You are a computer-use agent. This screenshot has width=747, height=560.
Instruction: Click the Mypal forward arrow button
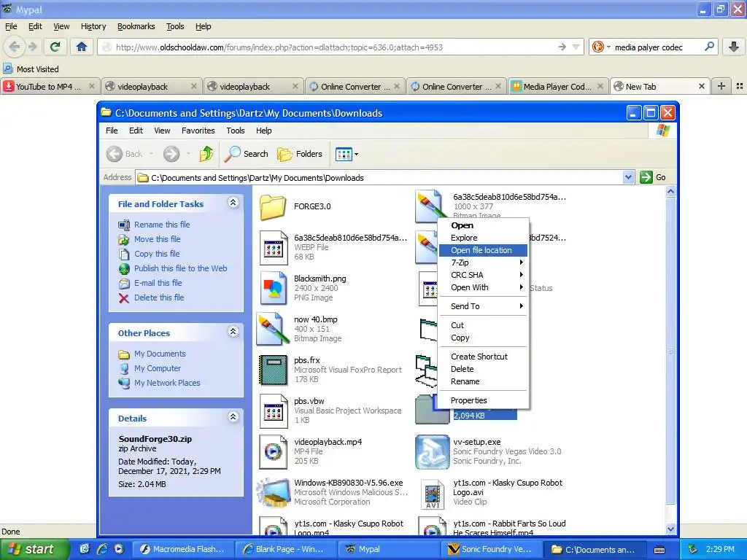pyautogui.click(x=32, y=47)
